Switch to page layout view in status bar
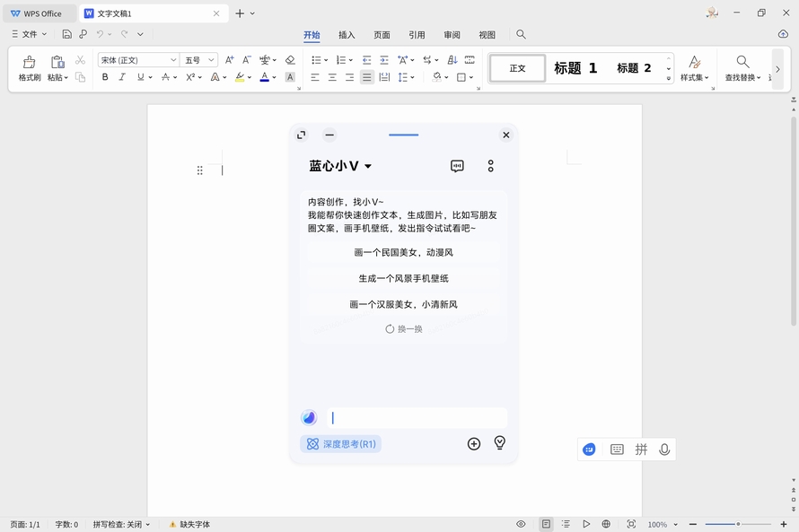Screen dimensions: 799x532 click(546, 524)
